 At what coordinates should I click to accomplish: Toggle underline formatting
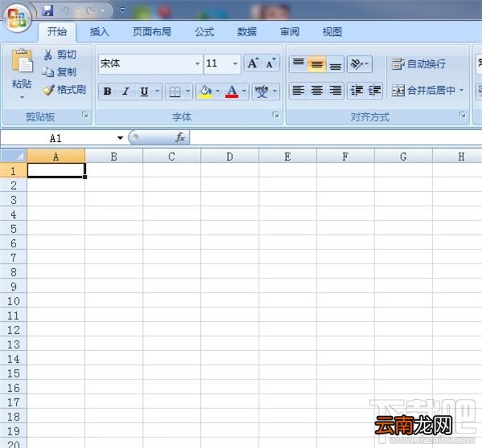[x=144, y=92]
